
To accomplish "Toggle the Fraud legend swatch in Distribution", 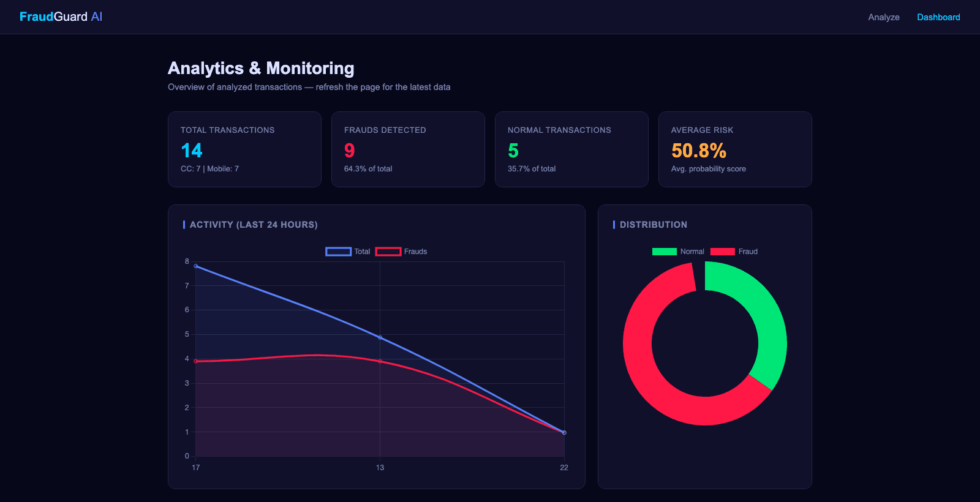I will pyautogui.click(x=723, y=252).
